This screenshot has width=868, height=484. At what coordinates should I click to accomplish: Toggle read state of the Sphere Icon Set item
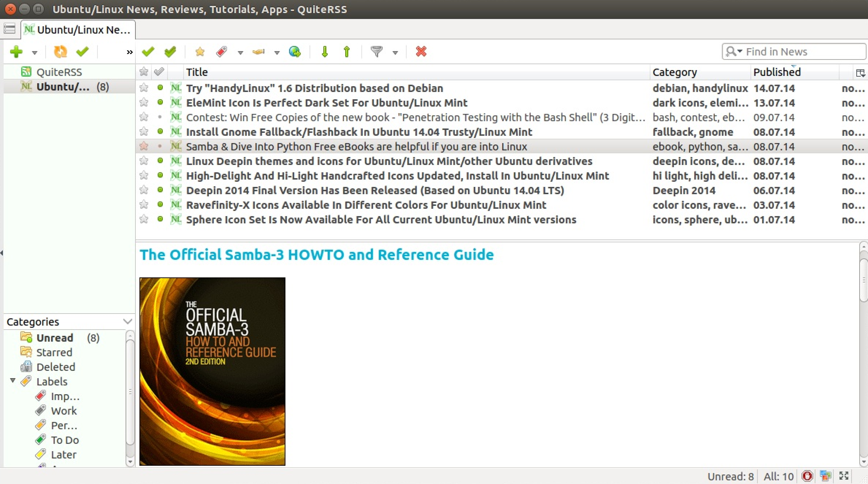click(x=160, y=219)
